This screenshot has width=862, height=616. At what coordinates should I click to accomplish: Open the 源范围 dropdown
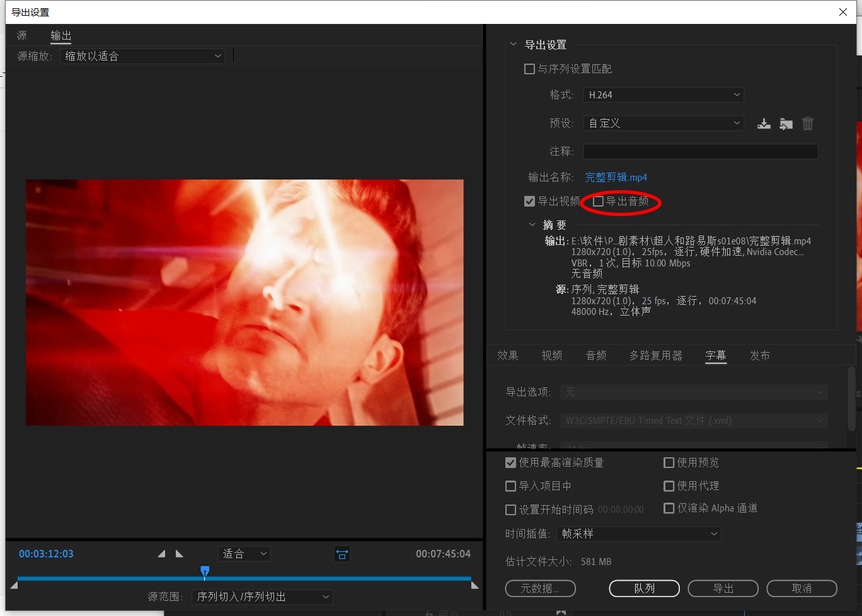(262, 596)
